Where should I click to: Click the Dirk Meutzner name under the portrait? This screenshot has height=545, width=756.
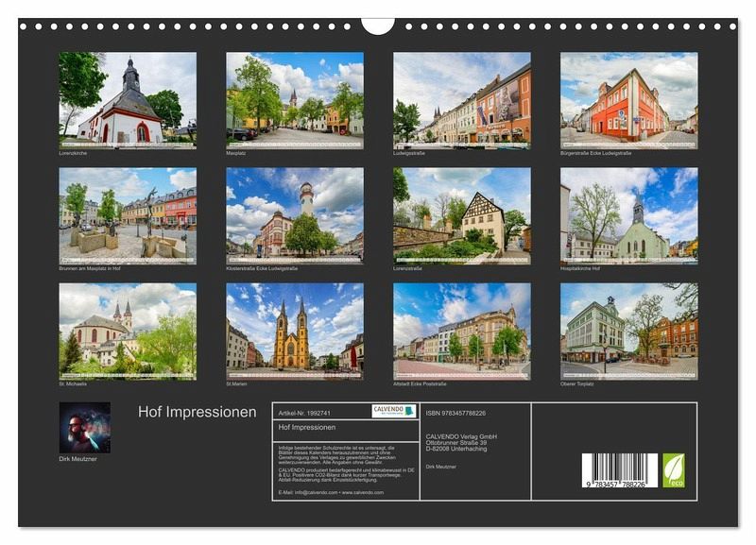[x=77, y=459]
